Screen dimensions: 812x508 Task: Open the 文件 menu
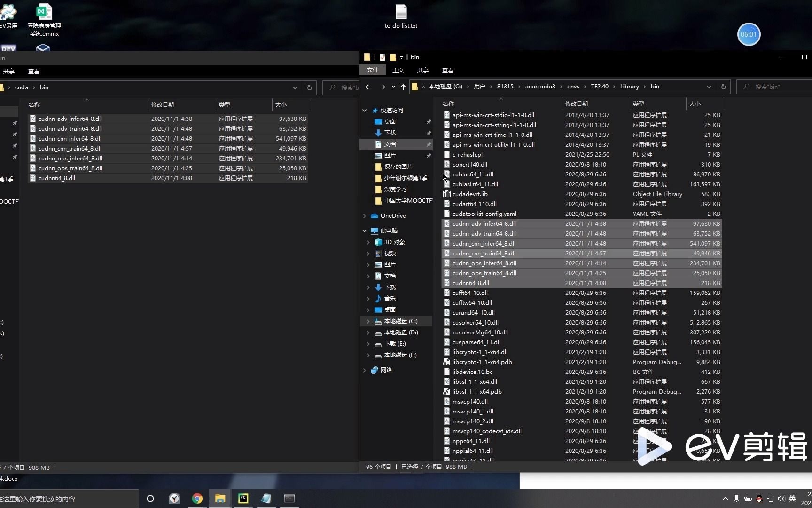tap(373, 71)
